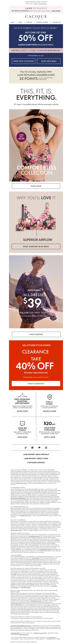
Task: Open the NEW menu item
Action: point(12,22)
